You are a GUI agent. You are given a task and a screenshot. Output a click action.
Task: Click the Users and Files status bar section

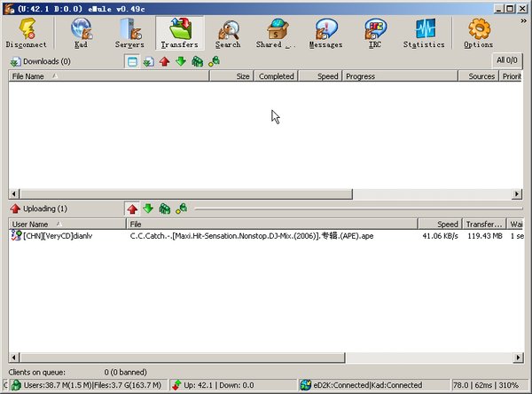click(88, 385)
